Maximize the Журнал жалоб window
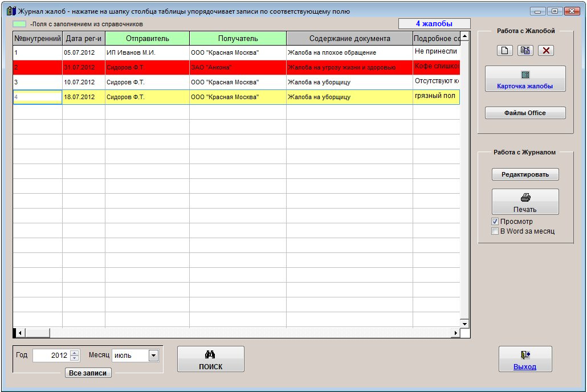Image resolution: width=587 pixels, height=392 pixels. [x=555, y=11]
